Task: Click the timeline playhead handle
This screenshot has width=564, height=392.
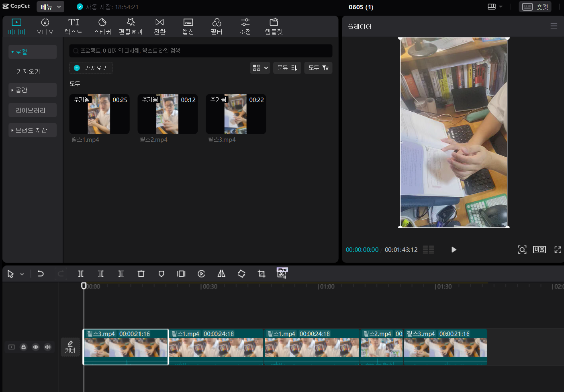Action: 84,286
